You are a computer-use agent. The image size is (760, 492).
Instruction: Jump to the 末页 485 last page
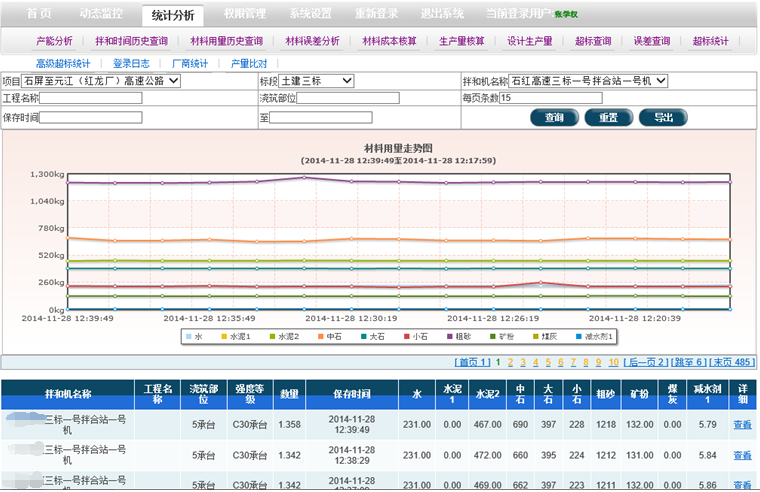click(x=731, y=362)
